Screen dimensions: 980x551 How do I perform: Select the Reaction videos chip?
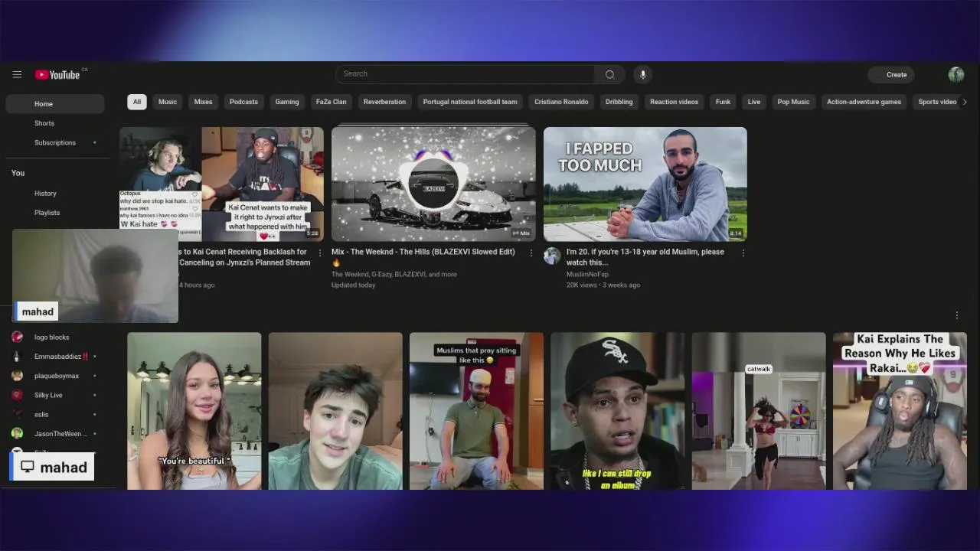click(x=674, y=102)
